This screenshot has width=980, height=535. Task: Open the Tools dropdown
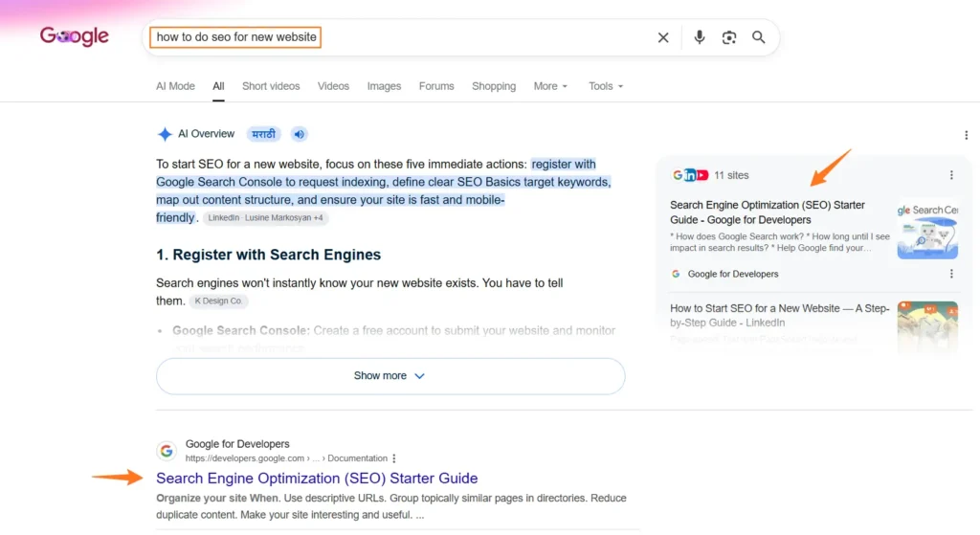point(606,86)
